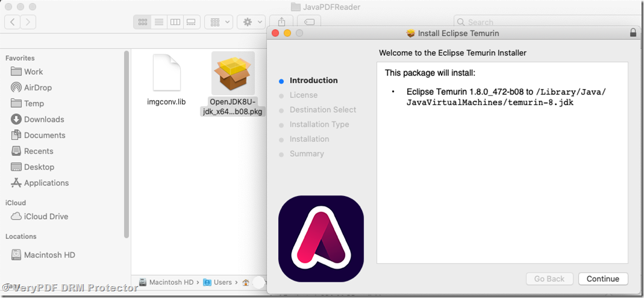Open Macintosh HD under Locations
The image size is (644, 298).
tap(43, 255)
